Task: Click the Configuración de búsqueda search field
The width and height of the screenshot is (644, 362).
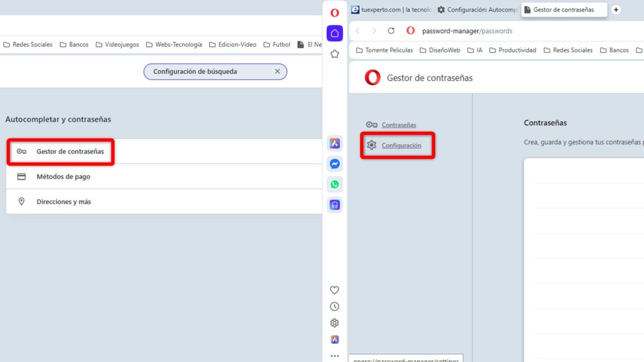Action: 215,71
